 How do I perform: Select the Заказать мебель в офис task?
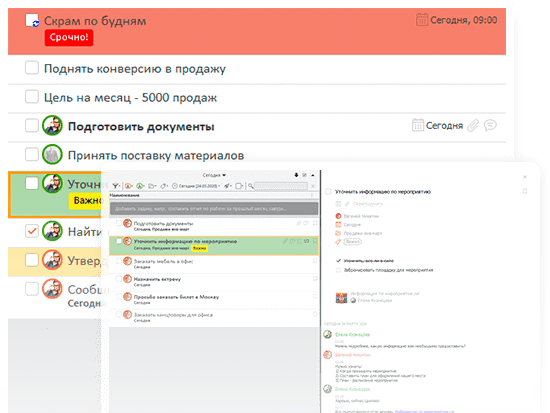[214, 264]
